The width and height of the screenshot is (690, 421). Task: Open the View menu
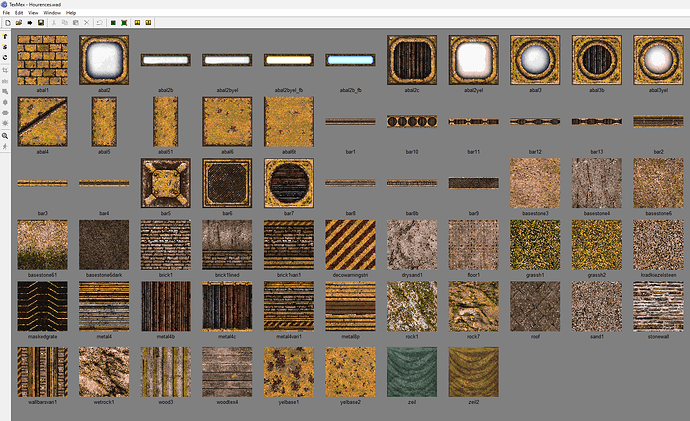[x=35, y=12]
